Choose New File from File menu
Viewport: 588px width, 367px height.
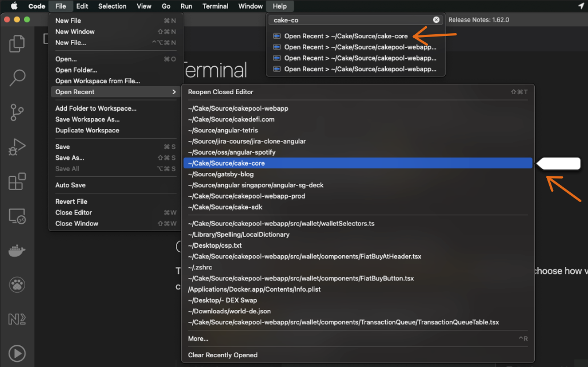coord(115,21)
